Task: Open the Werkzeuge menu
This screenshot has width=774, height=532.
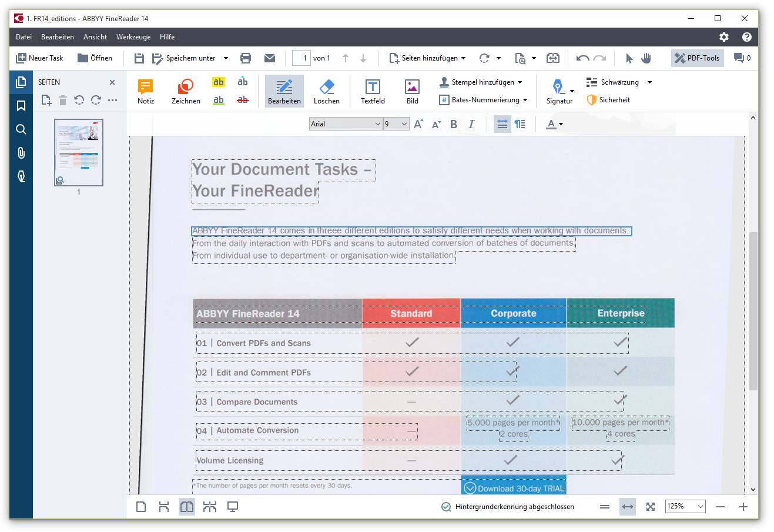Action: [x=133, y=37]
